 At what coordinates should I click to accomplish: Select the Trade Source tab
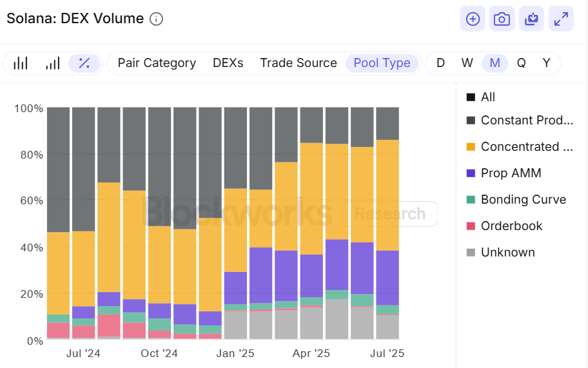pyautogui.click(x=299, y=63)
